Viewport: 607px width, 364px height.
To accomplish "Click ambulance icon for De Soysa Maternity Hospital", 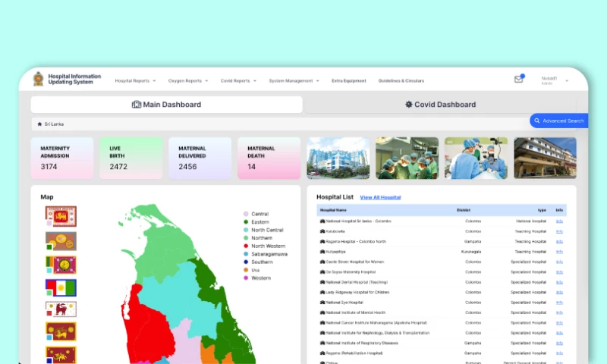I will pyautogui.click(x=322, y=272).
